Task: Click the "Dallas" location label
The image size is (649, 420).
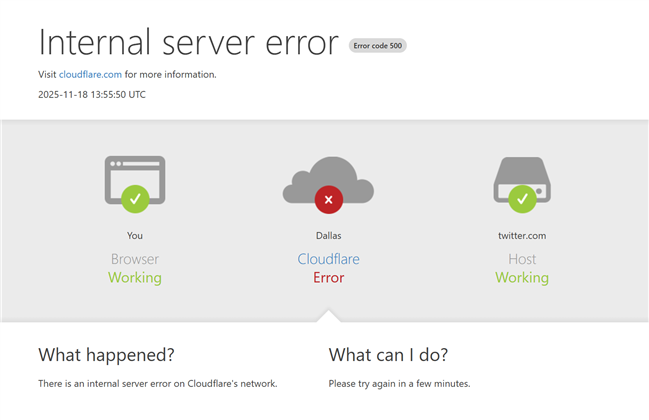Action: click(328, 236)
